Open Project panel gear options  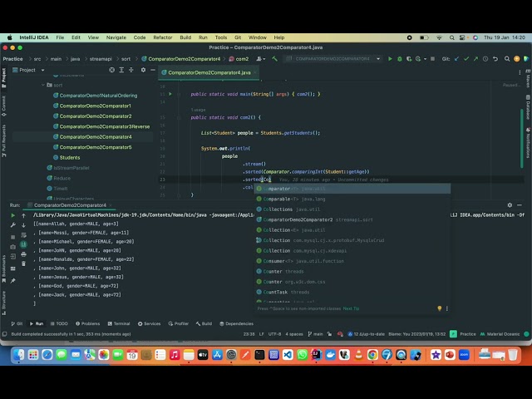click(x=143, y=70)
